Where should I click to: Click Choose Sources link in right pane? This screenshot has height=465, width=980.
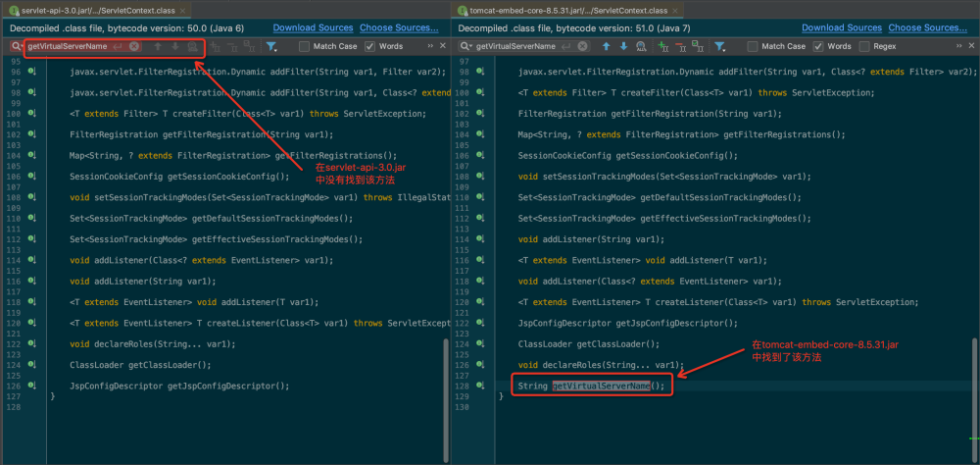[x=927, y=28]
